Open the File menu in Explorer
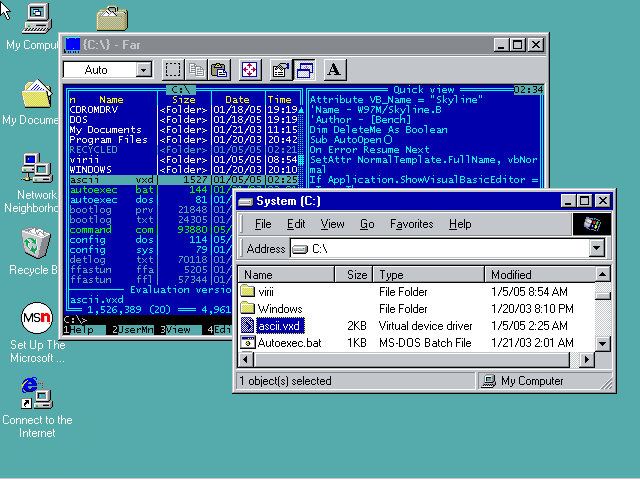This screenshot has width=640, height=480. click(263, 224)
